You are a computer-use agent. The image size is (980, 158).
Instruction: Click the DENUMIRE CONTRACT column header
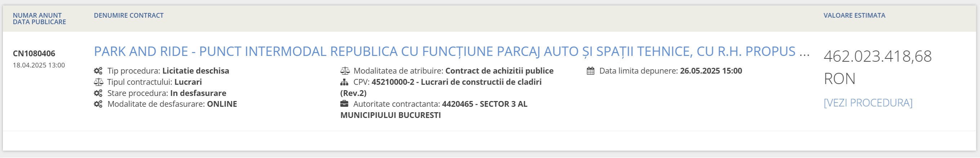point(129,16)
